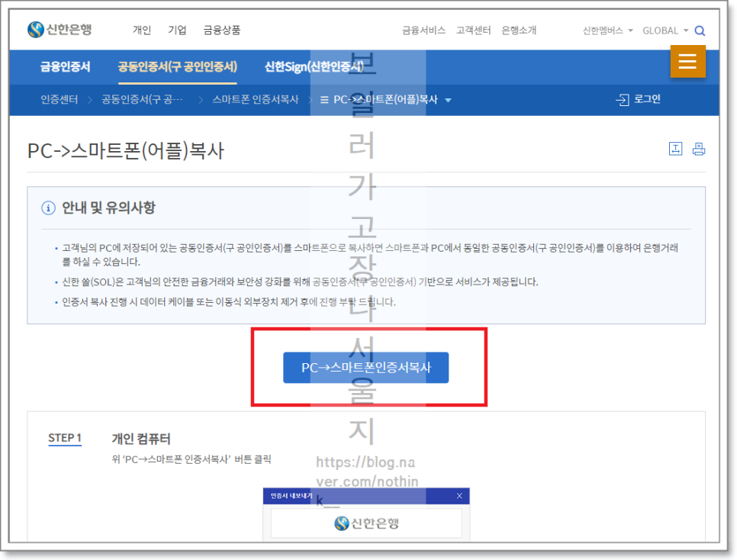
Task: Click the 개인 컴퓨터 heading
Action: click(141, 439)
